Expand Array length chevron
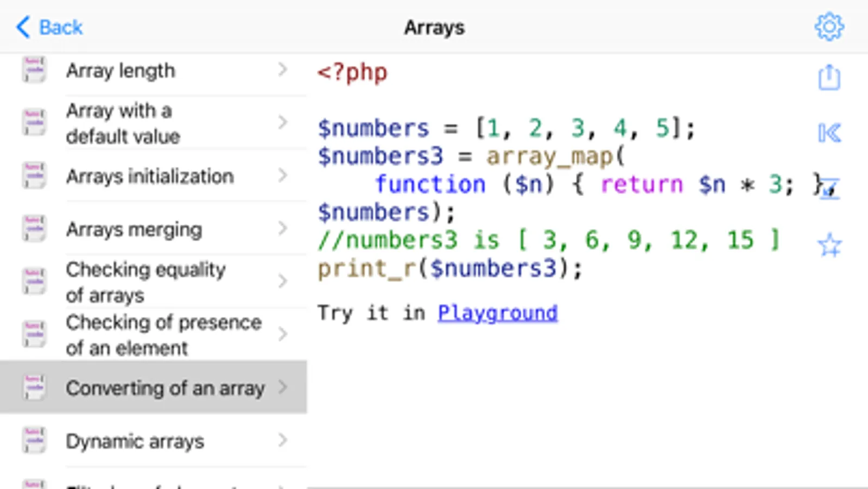 (x=282, y=70)
